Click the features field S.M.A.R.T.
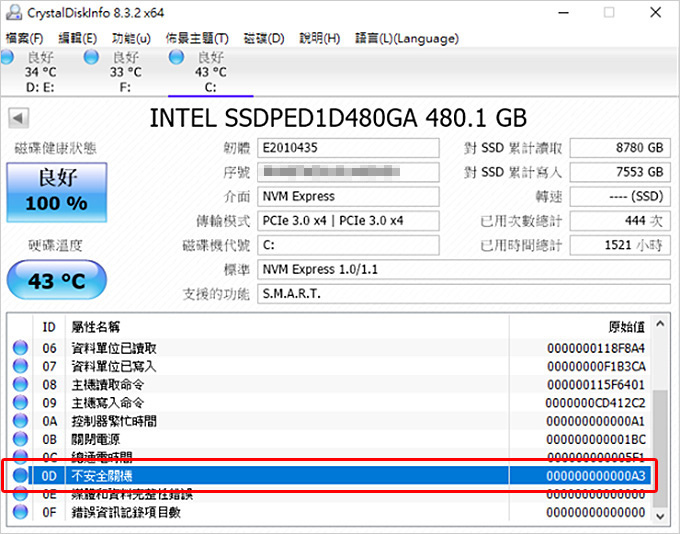 [x=464, y=294]
